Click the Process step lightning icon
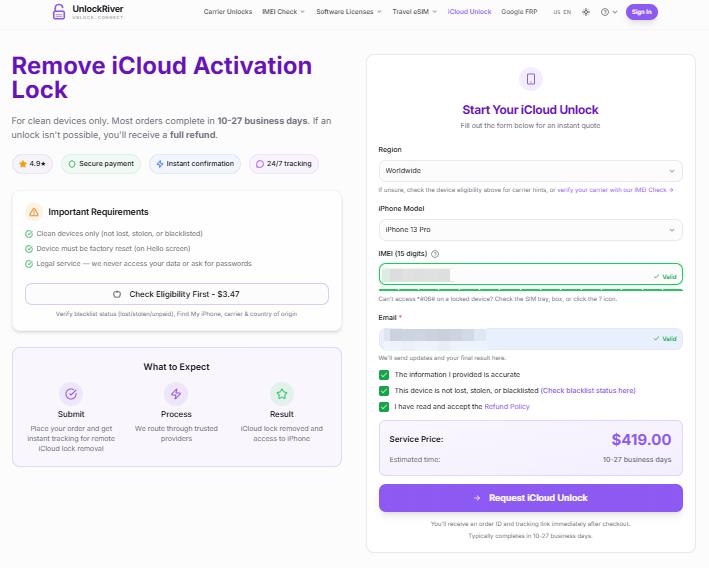This screenshot has width=709, height=568. tap(176, 393)
